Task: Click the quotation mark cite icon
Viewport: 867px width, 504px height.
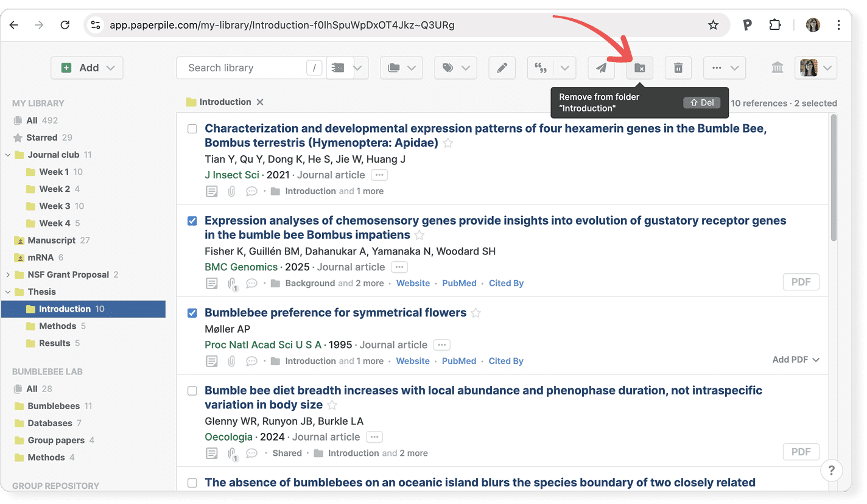Action: (541, 68)
